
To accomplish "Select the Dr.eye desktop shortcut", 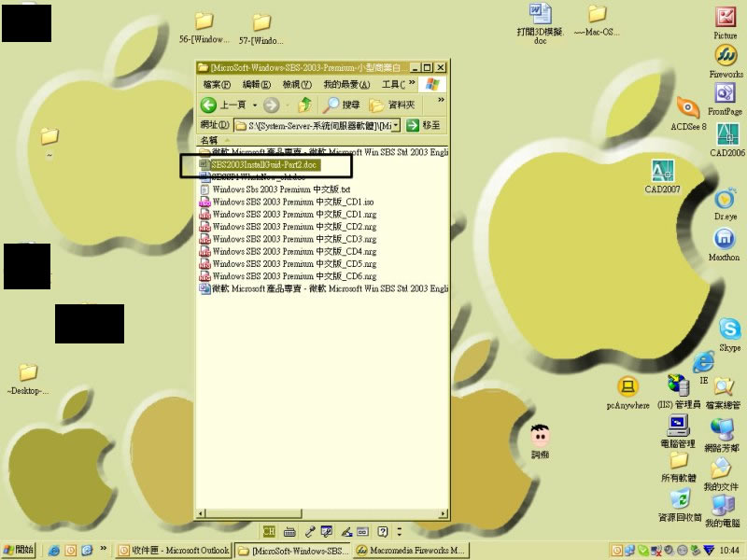I will (x=726, y=204).
